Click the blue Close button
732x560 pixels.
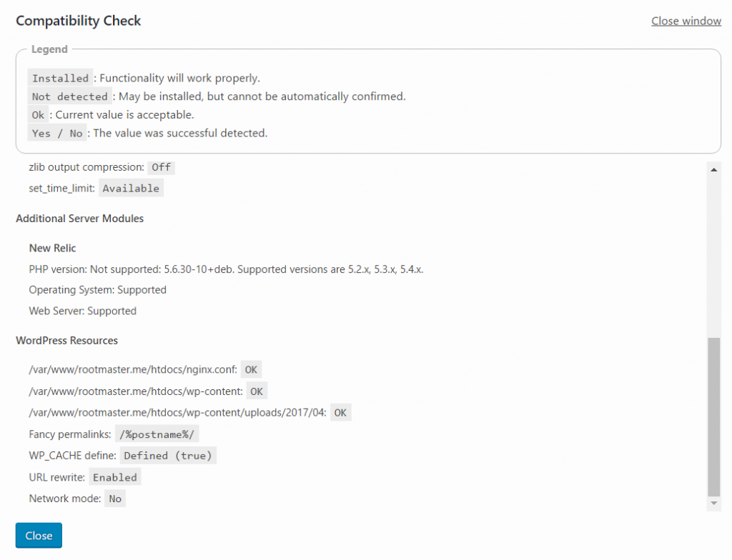[x=39, y=535]
